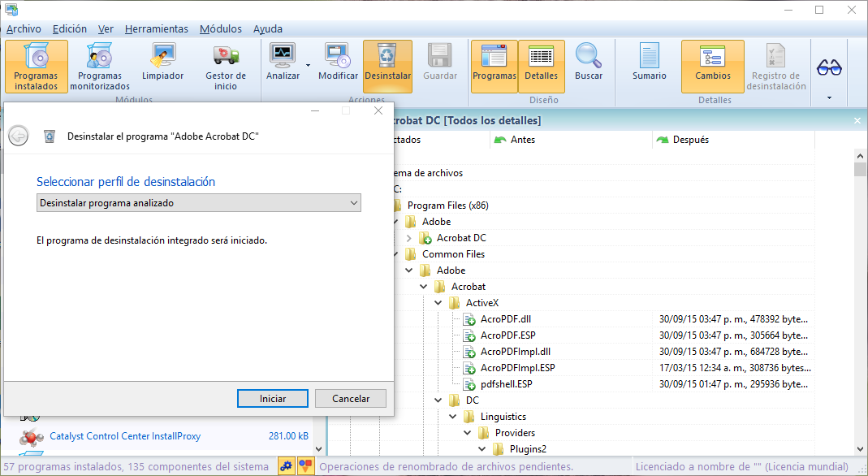The image size is (868, 476).
Task: Open the Edición menu
Action: (70, 28)
